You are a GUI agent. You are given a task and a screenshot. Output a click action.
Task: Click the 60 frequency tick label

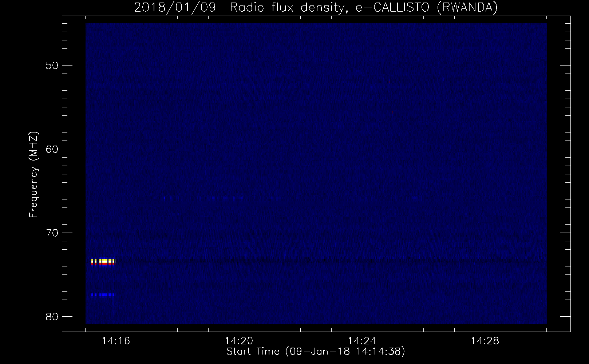52,149
